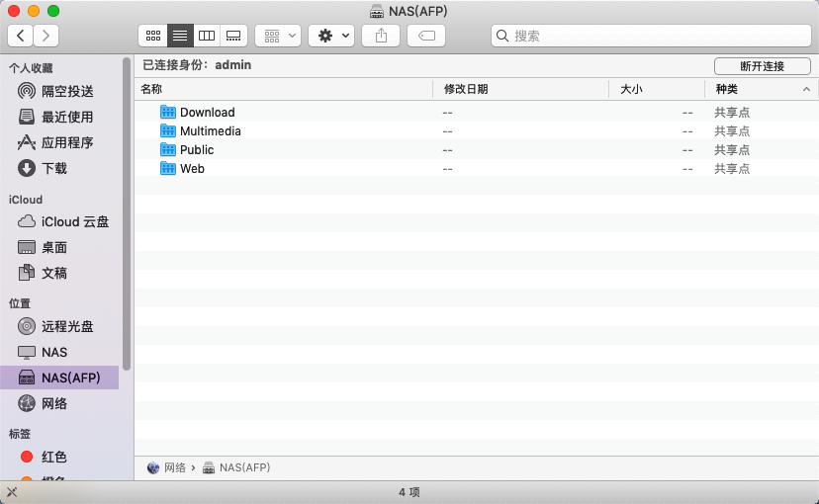
Task: Click the Applications icon in the sidebar
Action: pos(27,142)
